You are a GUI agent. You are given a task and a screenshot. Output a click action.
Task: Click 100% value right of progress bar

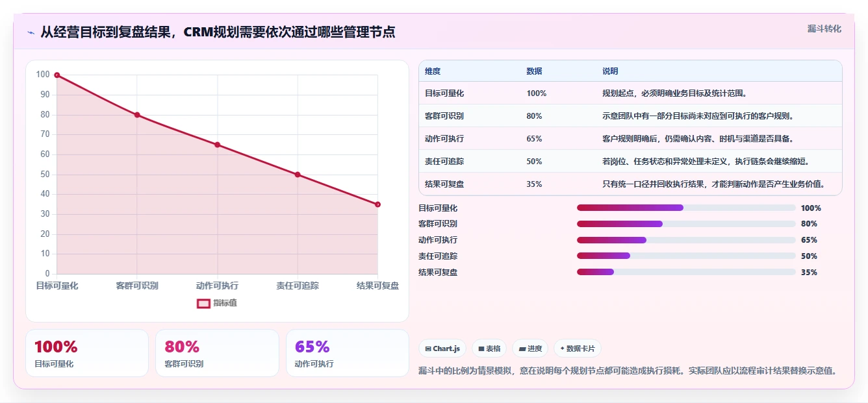click(811, 208)
